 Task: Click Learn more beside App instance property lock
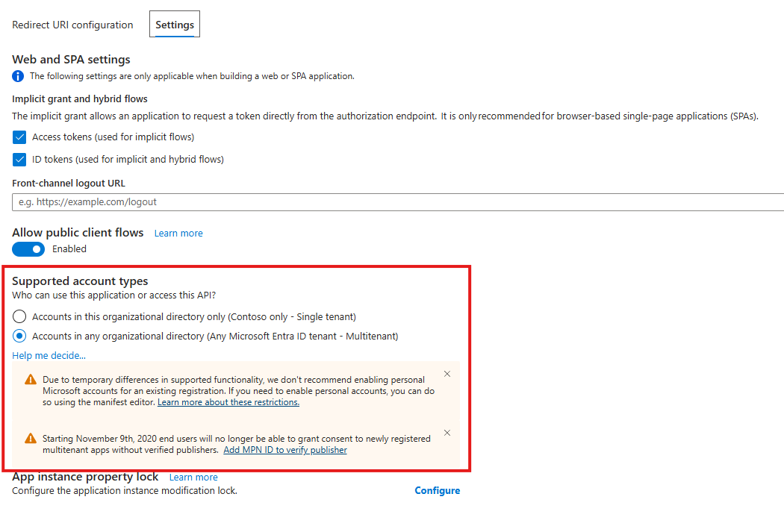tap(193, 477)
